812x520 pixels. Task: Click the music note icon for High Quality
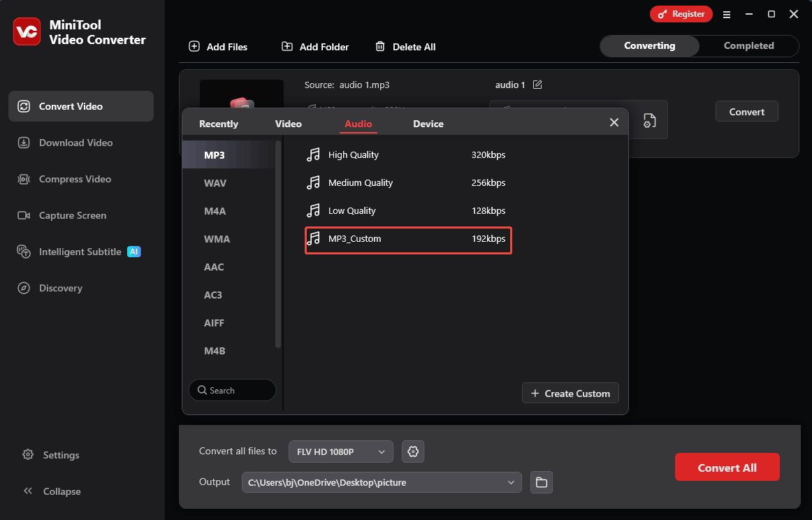click(x=313, y=154)
